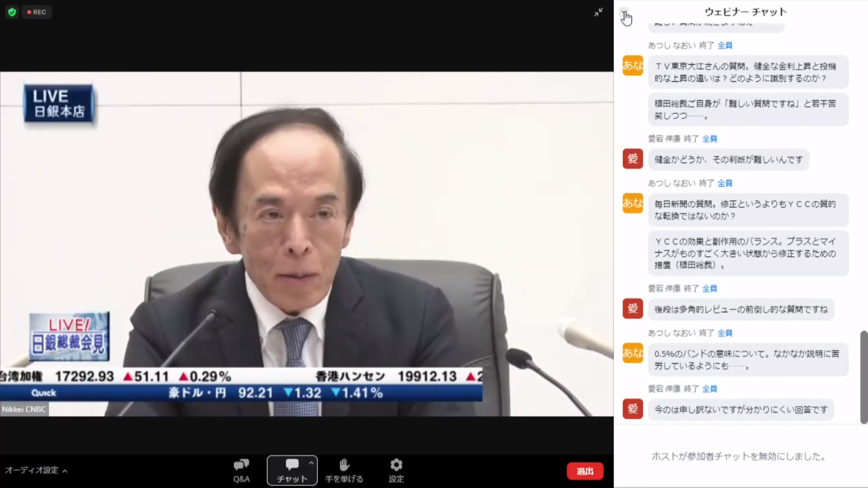Select the 0.5%のバンドの意味 chat message

point(747,360)
